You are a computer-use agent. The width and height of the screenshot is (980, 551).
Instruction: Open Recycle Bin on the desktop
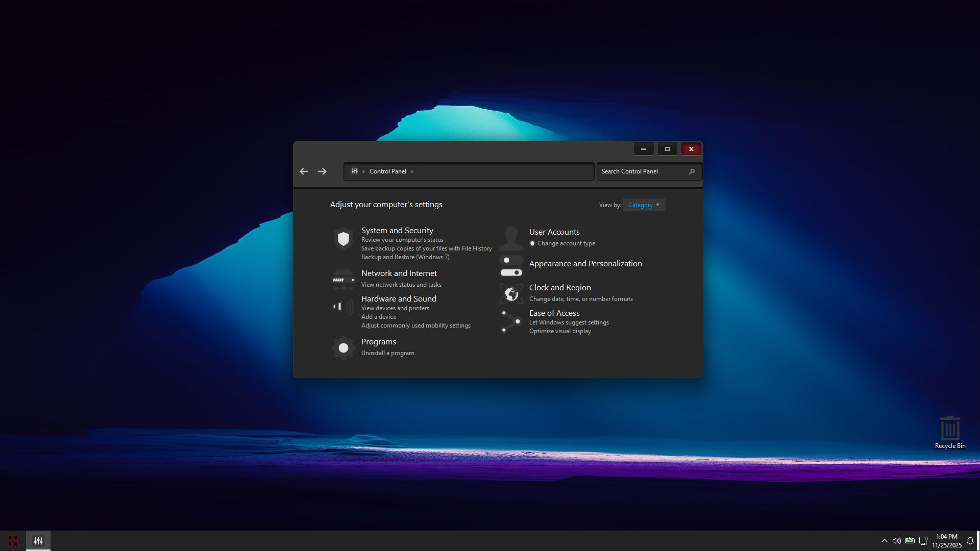950,432
